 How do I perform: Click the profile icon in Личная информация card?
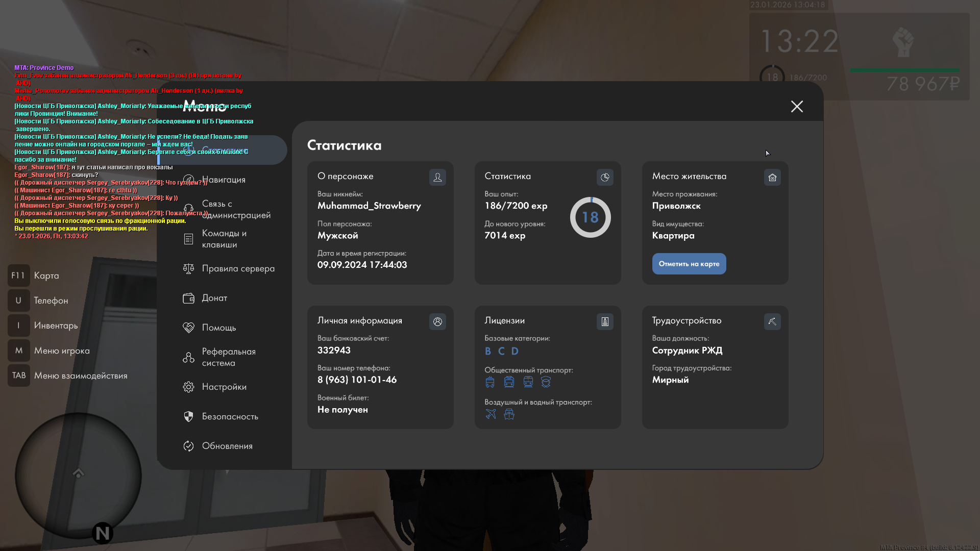(x=437, y=322)
